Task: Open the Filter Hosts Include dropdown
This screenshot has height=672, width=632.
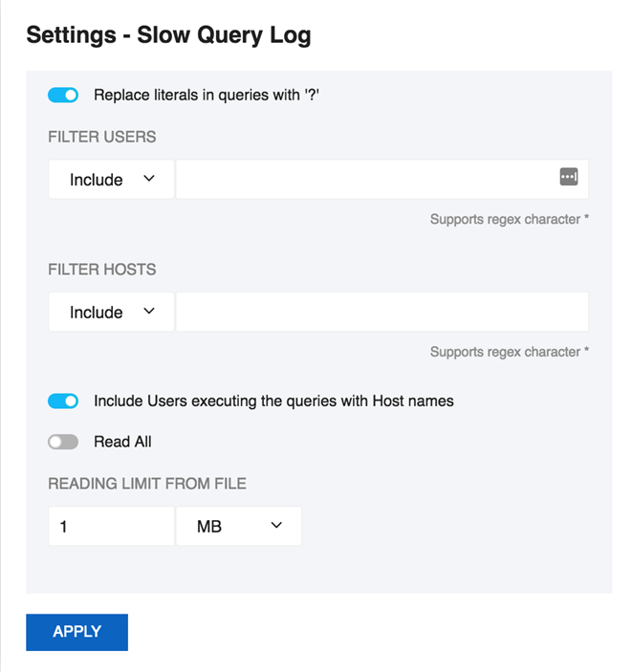Action: [111, 313]
